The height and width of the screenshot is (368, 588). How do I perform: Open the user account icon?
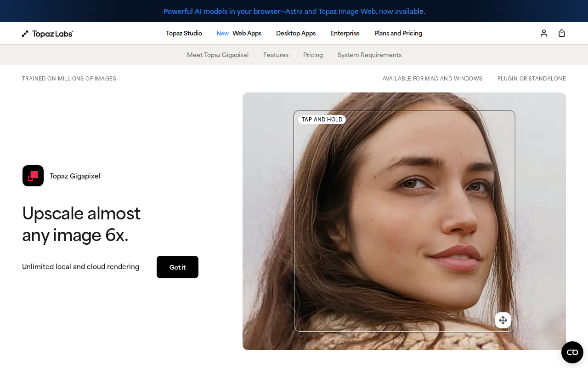pyautogui.click(x=544, y=33)
